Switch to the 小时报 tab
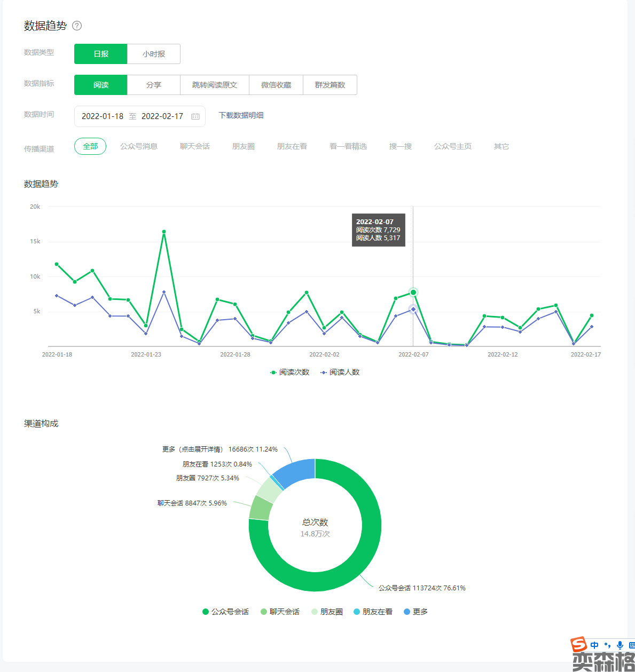Image resolution: width=635 pixels, height=672 pixels. [x=154, y=54]
